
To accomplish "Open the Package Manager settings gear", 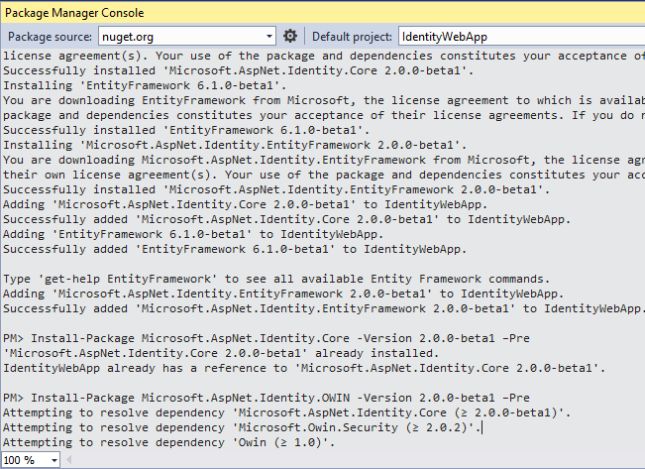I will (290, 36).
